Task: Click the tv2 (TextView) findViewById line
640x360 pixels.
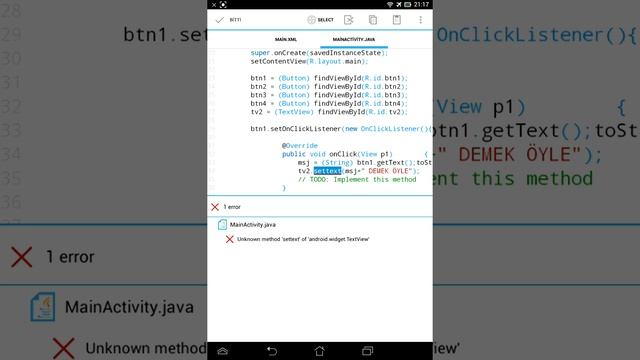Action: (x=329, y=112)
